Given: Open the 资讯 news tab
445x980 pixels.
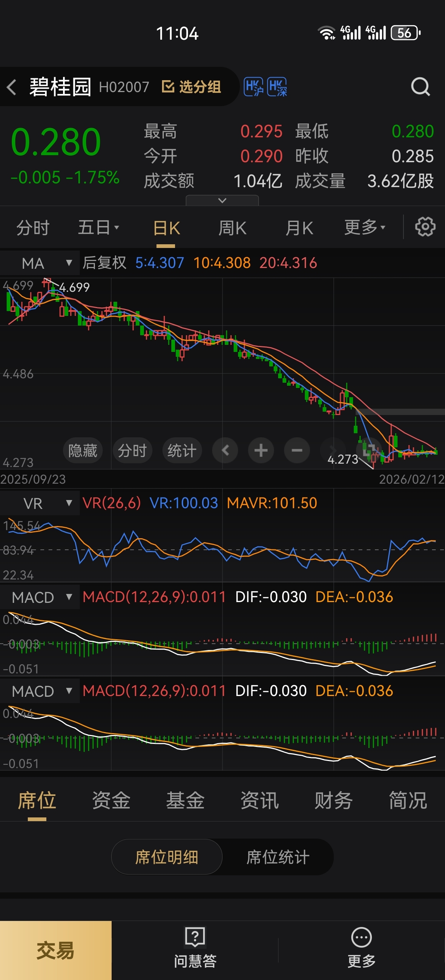Looking at the screenshot, I should (260, 800).
